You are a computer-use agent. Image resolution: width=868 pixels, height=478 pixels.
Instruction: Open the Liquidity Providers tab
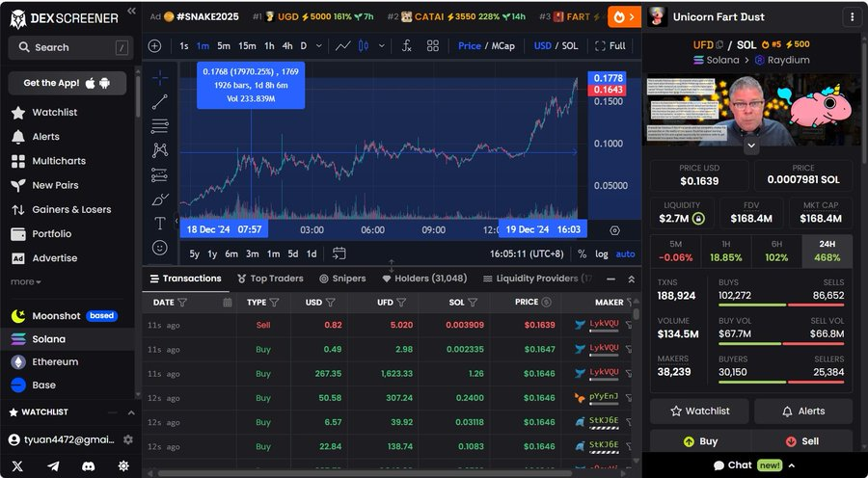(x=537, y=279)
